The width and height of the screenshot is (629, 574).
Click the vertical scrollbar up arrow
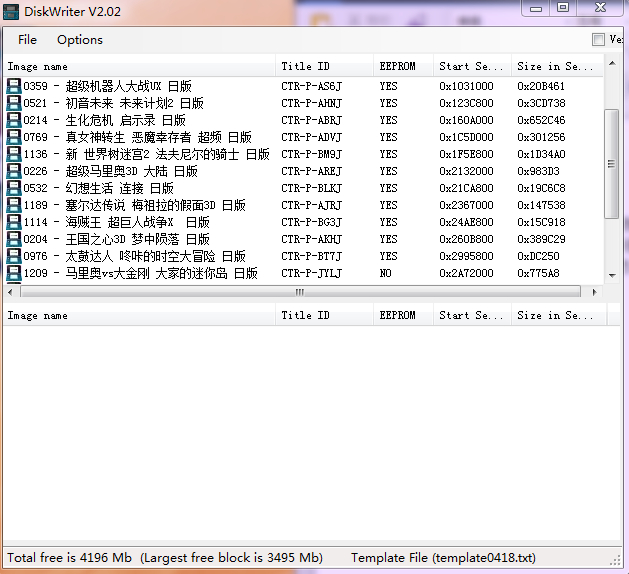point(612,63)
